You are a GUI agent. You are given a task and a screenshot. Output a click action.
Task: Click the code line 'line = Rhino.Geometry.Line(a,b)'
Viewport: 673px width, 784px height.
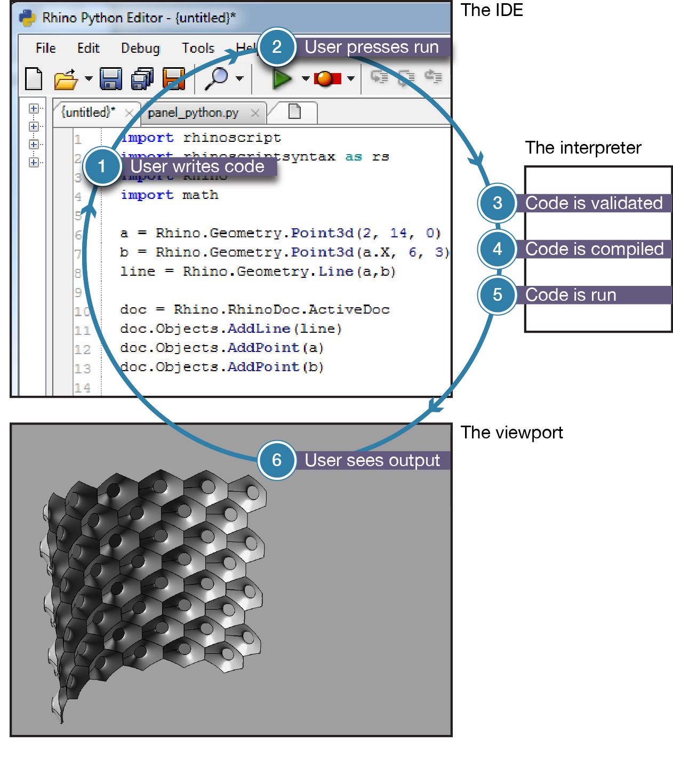[258, 272]
